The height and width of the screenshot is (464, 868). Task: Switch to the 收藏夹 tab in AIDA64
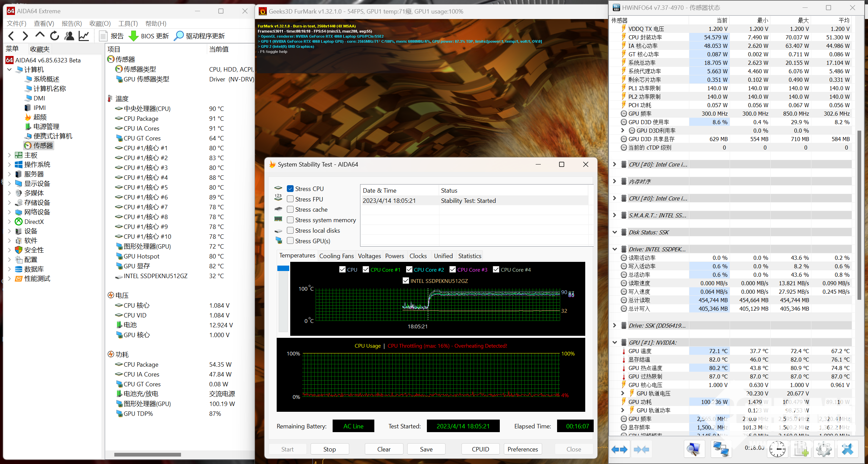pos(40,49)
